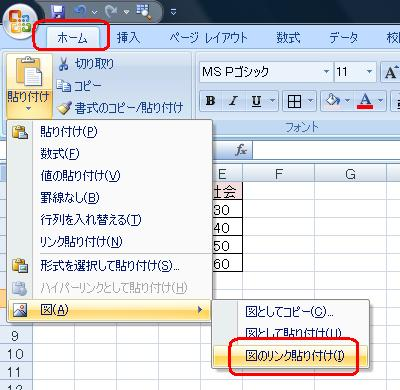Choose 行列を入れ替える(T) transpose option
Image resolution: width=400 pixels, height=390 pixels.
click(x=109, y=220)
